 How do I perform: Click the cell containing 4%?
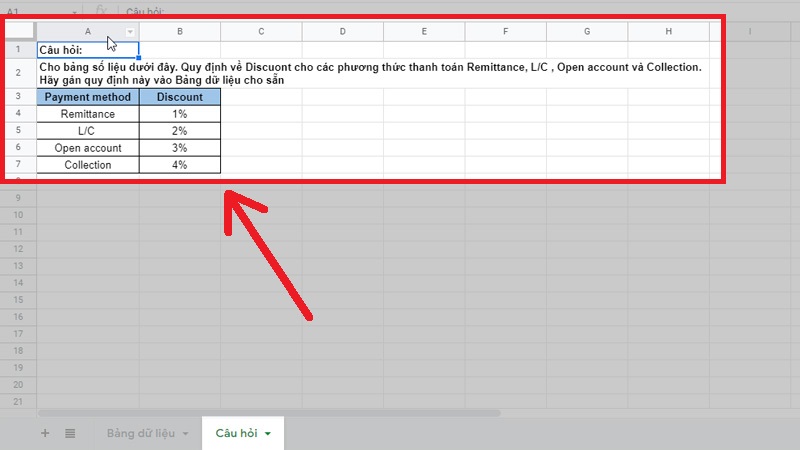pyautogui.click(x=180, y=165)
